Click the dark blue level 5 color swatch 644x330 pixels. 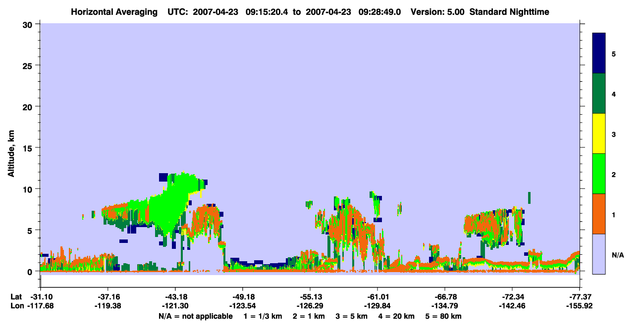point(599,53)
